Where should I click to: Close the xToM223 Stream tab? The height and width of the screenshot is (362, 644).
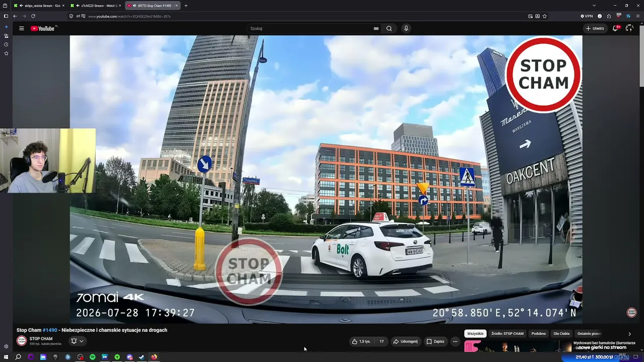click(120, 6)
